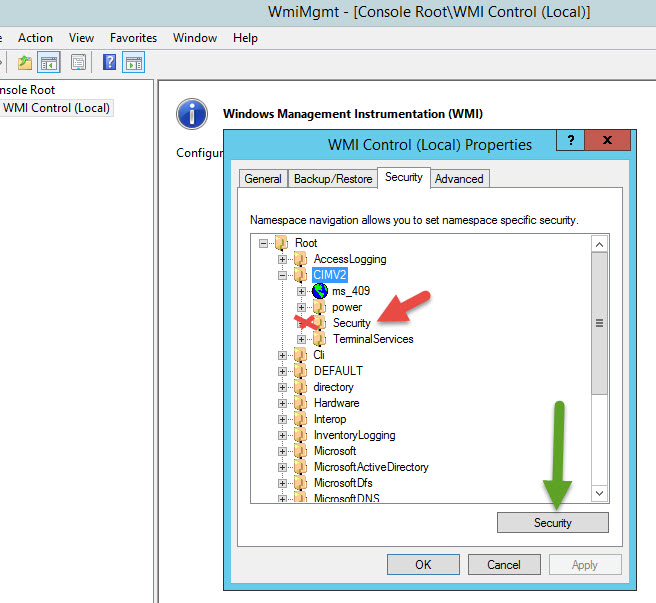Expand the TerminalServices namespace node
Image resolution: width=656 pixels, height=603 pixels.
(302, 339)
